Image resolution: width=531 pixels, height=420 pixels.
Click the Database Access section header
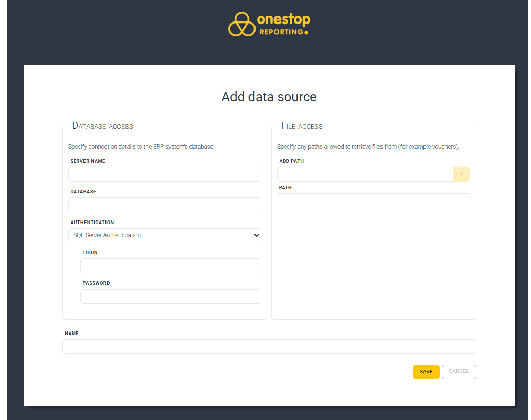102,126
